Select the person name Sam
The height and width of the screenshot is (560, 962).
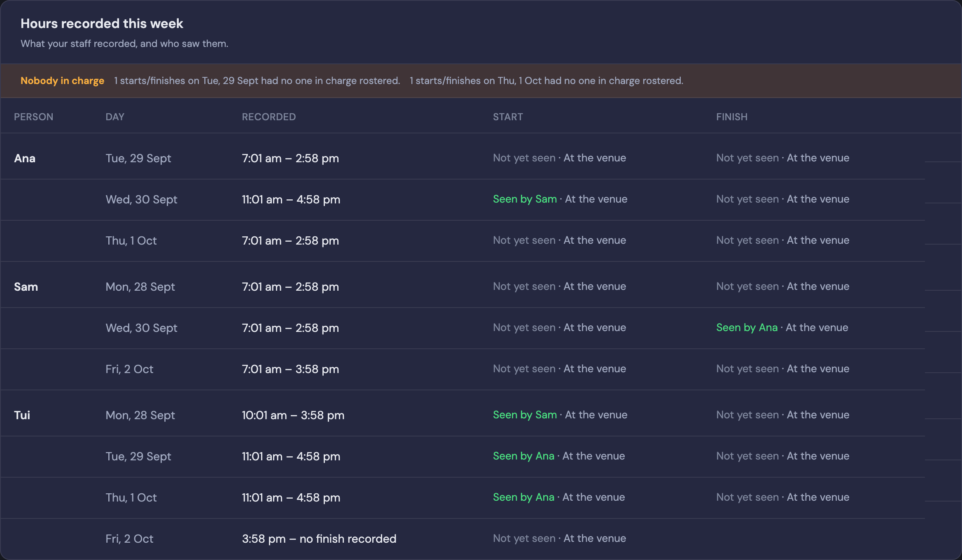[26, 287]
